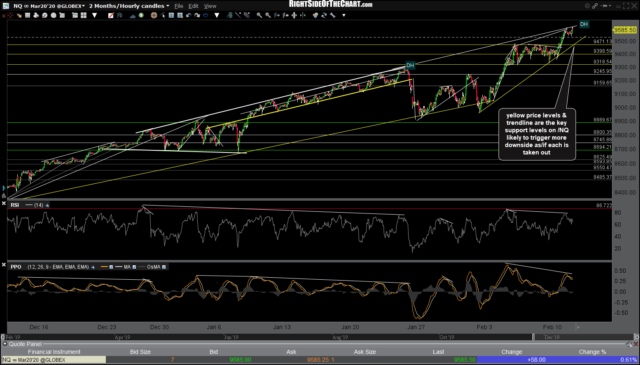
Task: Click the blue refresh arrows toolbar icon
Action: point(324,16)
